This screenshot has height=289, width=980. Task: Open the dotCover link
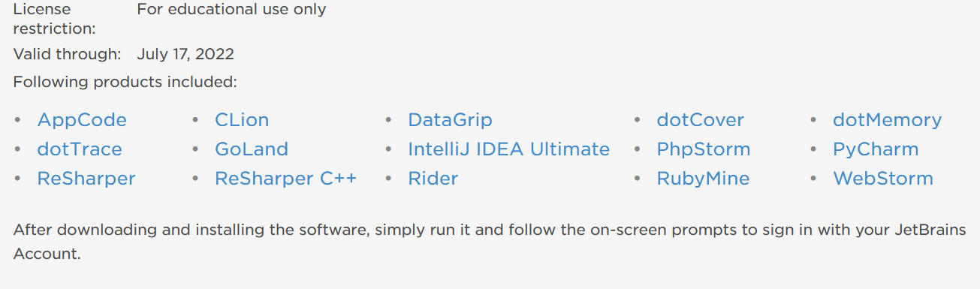[x=701, y=120]
